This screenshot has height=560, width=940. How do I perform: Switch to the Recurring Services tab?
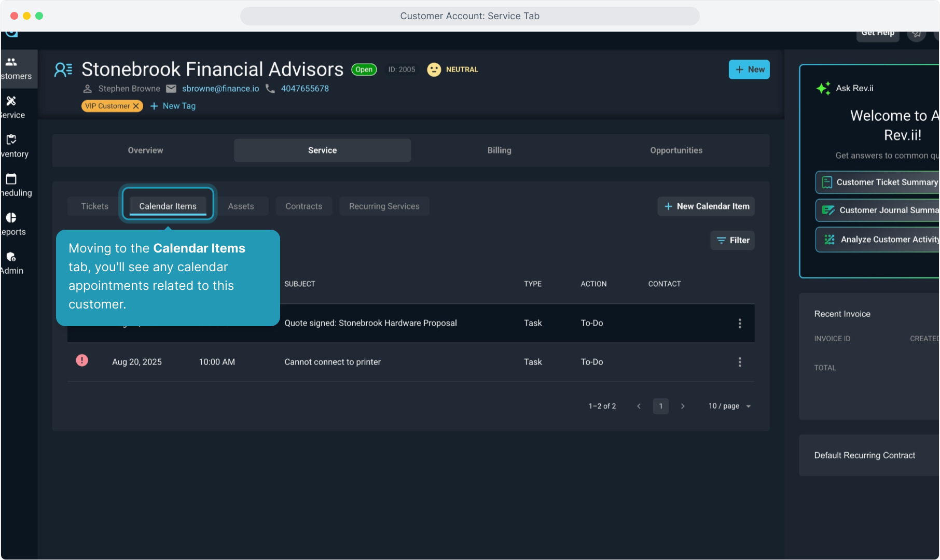[x=384, y=206]
